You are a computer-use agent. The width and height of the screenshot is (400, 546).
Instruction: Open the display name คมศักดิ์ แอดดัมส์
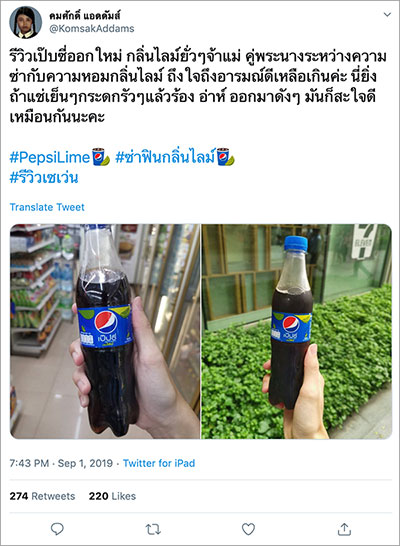[x=85, y=16]
